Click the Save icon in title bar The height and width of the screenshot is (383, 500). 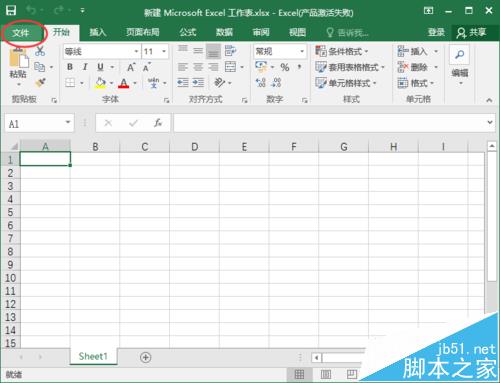tap(11, 10)
